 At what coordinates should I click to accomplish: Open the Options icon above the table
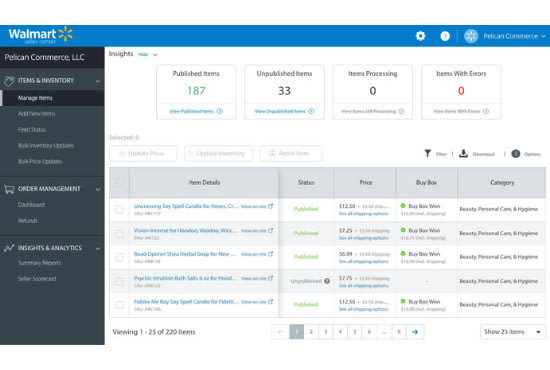515,154
